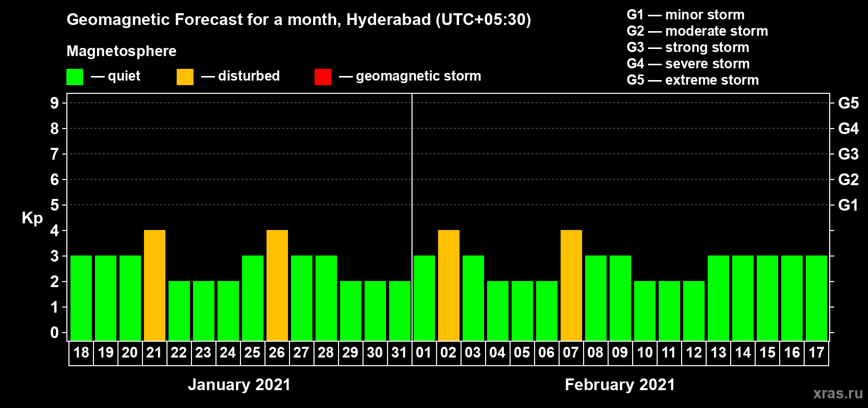Click the G3 label on right axis
Screen dimensions: 868x408
pos(848,154)
